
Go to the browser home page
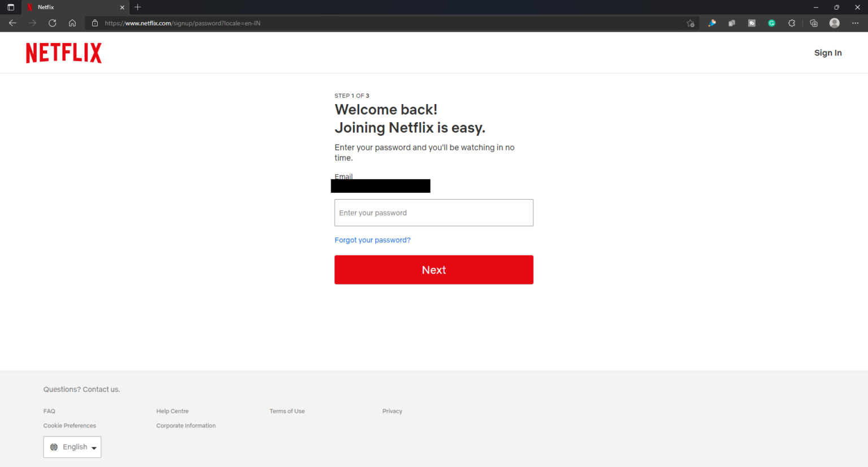(72, 23)
